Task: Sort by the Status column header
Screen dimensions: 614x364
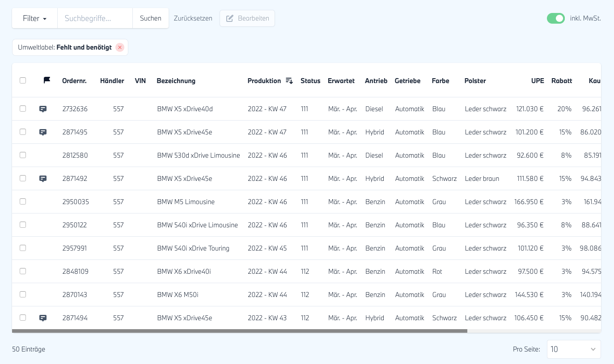Action: (x=310, y=81)
